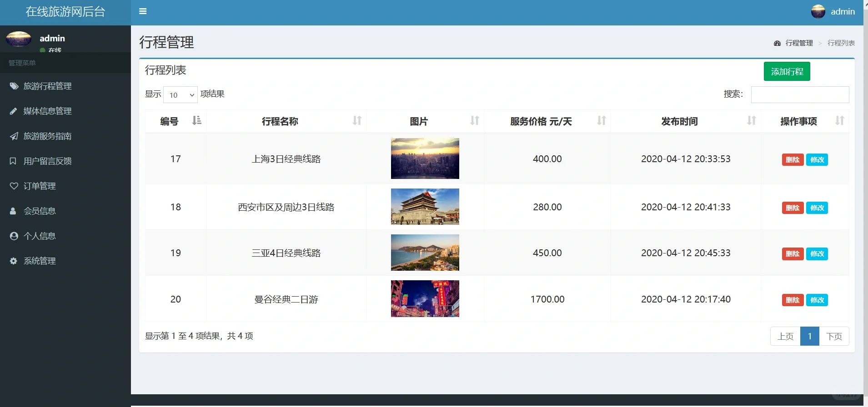
Task: Sort by 行程名称 using its sort arrows
Action: (357, 120)
